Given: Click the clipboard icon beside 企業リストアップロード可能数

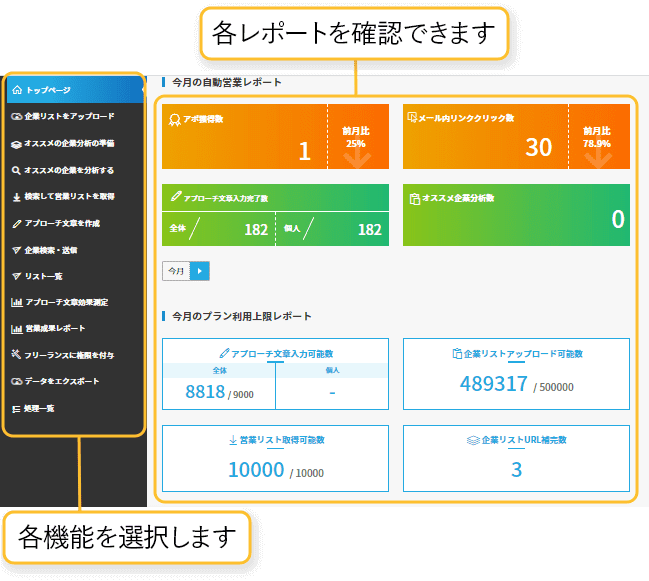Looking at the screenshot, I should click(x=457, y=353).
